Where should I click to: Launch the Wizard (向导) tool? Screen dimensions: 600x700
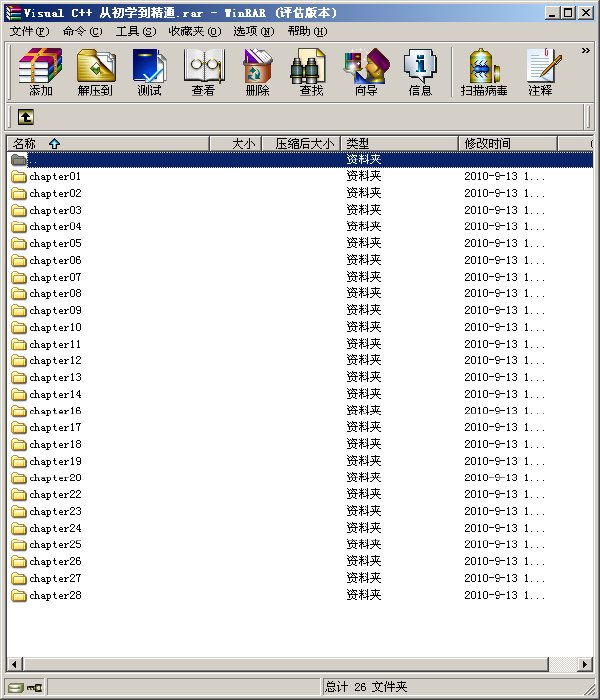366,72
